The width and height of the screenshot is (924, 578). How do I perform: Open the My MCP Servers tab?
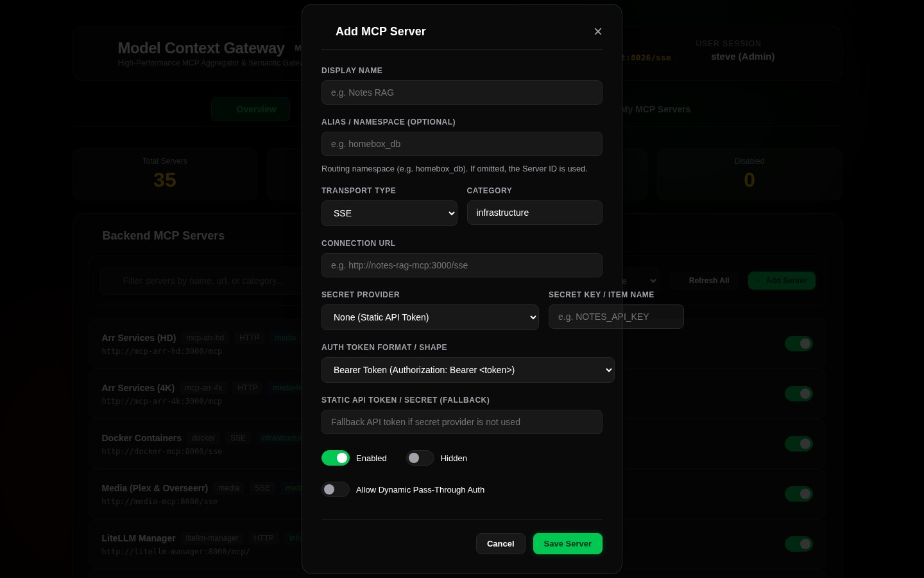655,109
